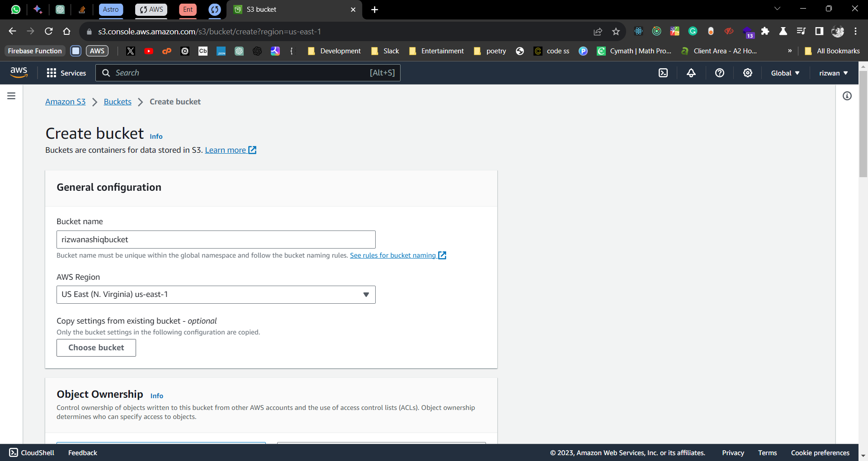Switch to the AWS tab group
The height and width of the screenshot is (461, 868).
pyautogui.click(x=151, y=9)
